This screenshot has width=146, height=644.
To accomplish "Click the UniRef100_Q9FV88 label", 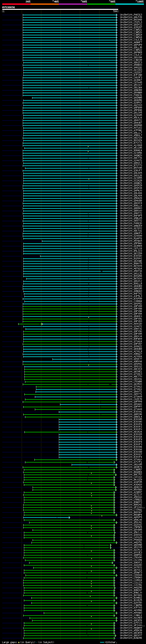I will tap(131, 309).
